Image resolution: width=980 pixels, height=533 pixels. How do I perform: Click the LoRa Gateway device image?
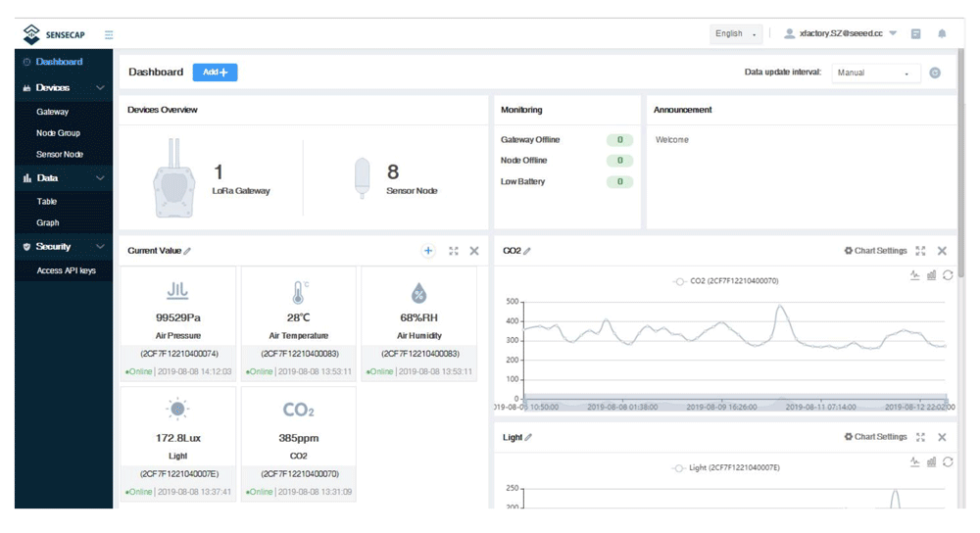pos(174,178)
